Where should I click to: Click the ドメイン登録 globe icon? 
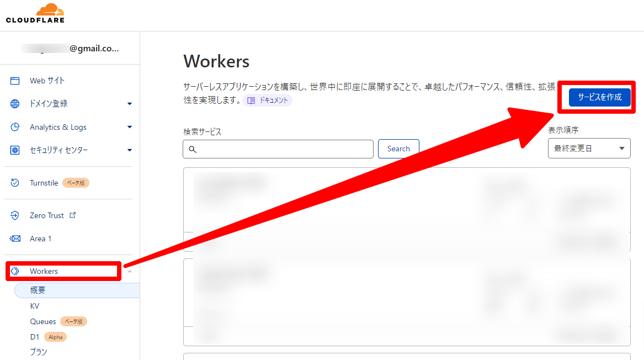15,104
